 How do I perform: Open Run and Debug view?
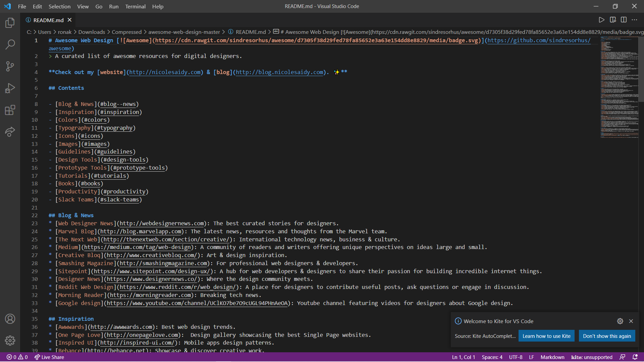point(10,88)
